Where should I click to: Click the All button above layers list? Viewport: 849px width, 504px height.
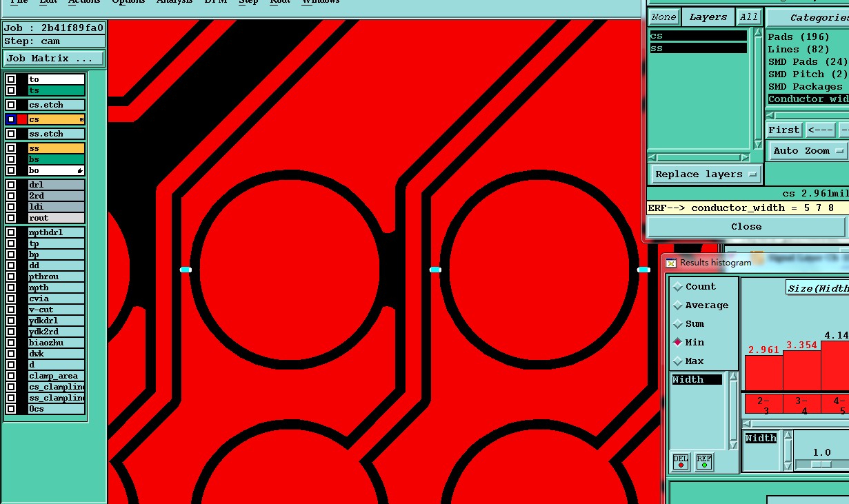pos(748,17)
